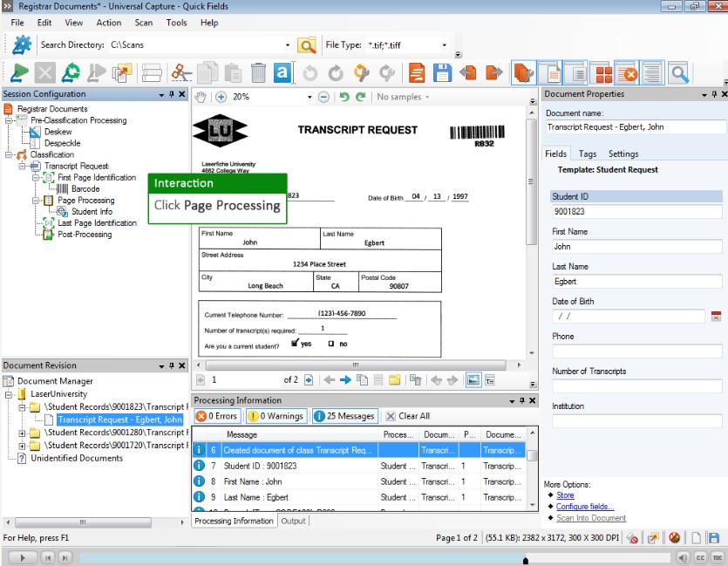The width and height of the screenshot is (728, 566).
Task: Toggle text view mode in page toolbar
Action: pyautogui.click(x=490, y=380)
